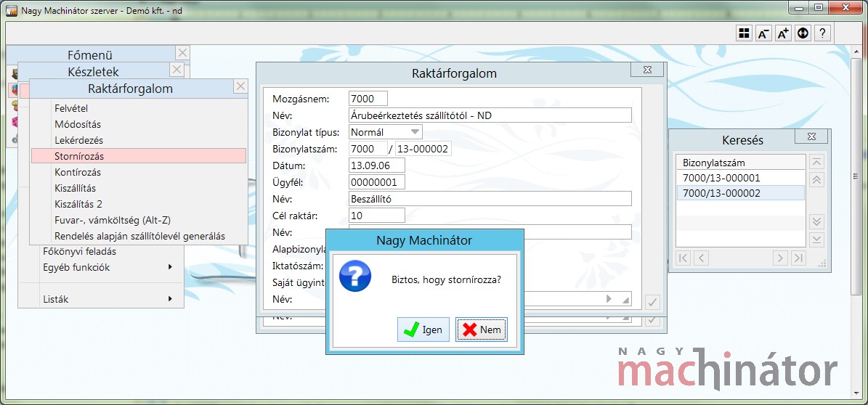
Task: Select Kontírozás menu item
Action: coord(139,172)
